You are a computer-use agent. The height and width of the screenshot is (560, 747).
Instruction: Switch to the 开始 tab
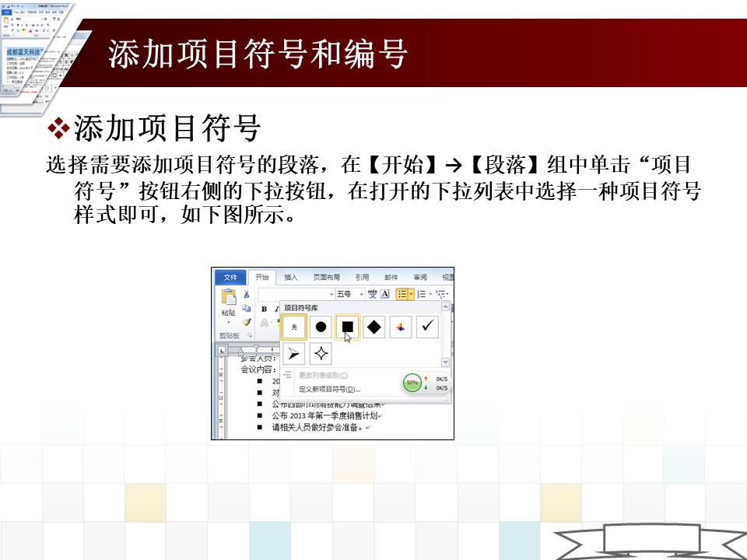(262, 277)
